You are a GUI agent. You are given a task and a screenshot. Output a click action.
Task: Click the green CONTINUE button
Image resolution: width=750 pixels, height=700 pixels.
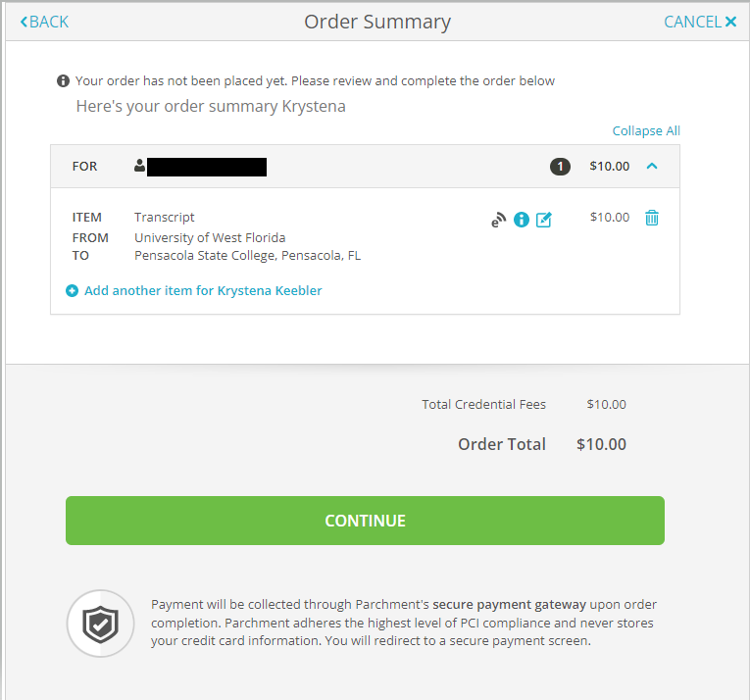pos(365,521)
